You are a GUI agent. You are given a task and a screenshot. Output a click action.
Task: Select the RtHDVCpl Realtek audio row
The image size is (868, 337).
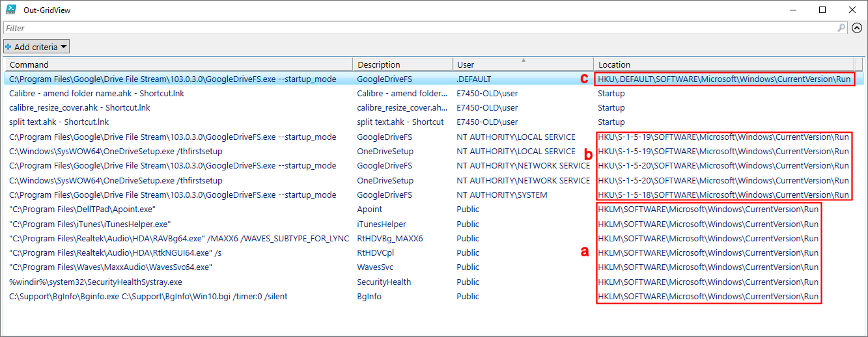pos(115,252)
